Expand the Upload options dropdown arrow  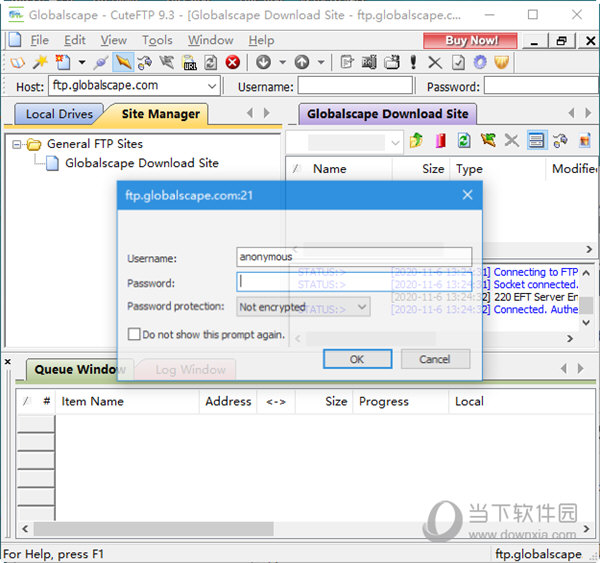pos(321,62)
